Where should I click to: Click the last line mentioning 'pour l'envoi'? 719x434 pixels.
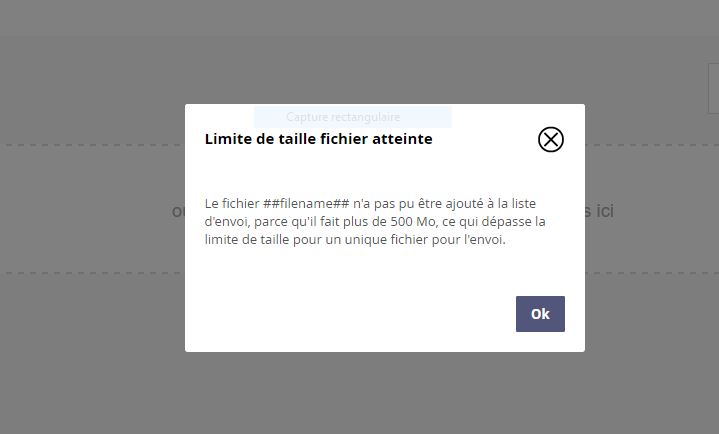[355, 240]
